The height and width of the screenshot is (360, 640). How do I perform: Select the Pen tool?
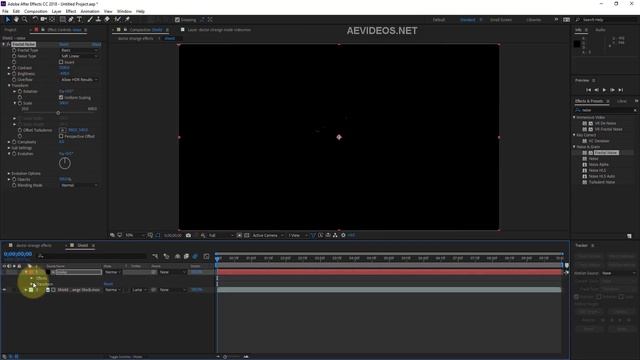click(x=71, y=19)
